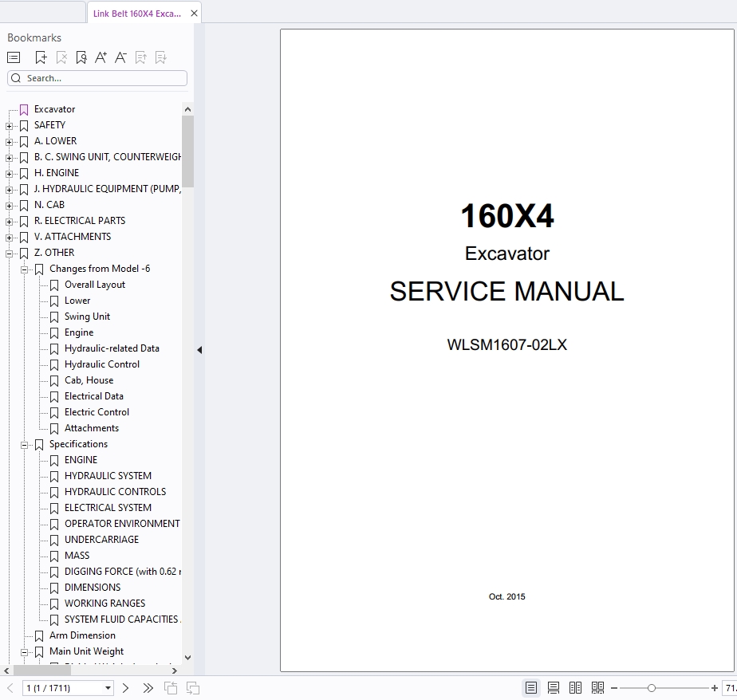Click the zoom slider handle
The width and height of the screenshot is (737, 700).
[651, 688]
